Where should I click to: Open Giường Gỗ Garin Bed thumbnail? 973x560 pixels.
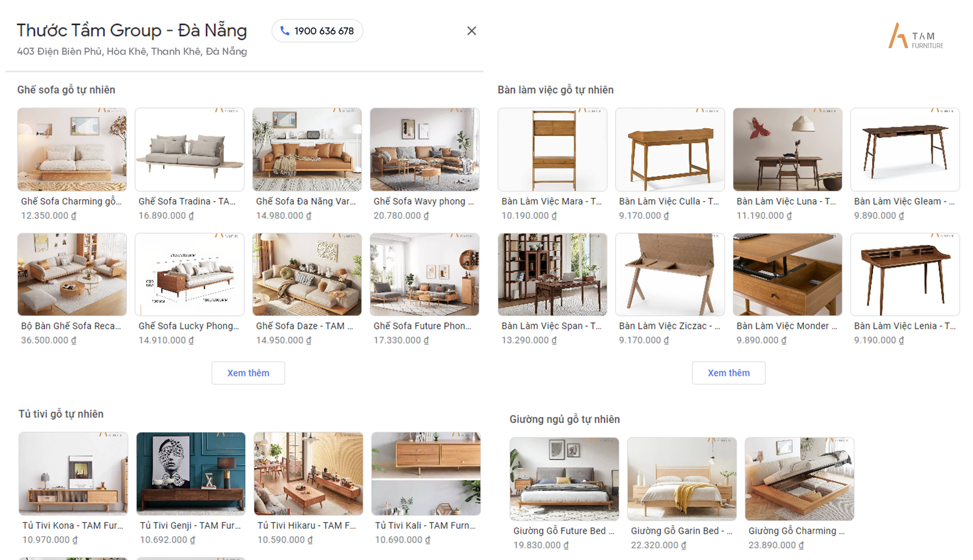[x=682, y=479]
